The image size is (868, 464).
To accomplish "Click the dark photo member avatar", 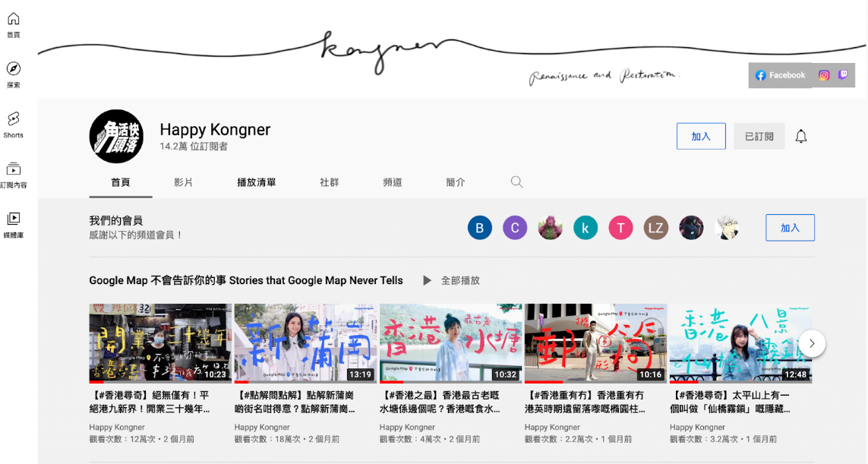I will pos(691,228).
